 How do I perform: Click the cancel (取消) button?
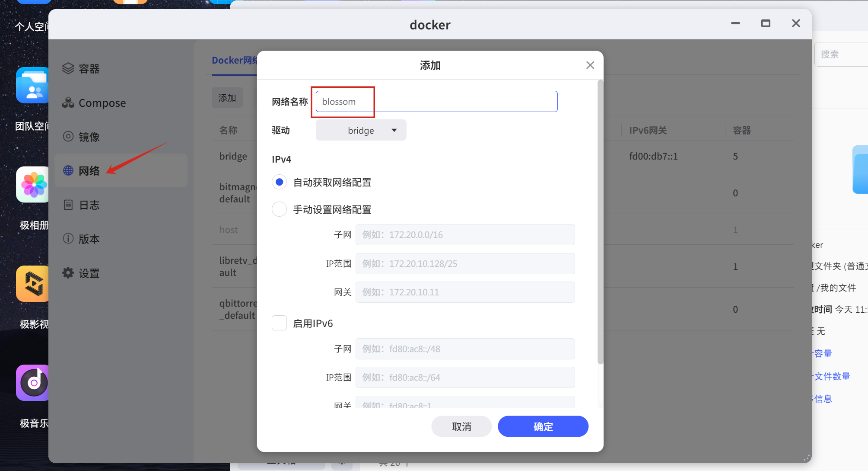(x=461, y=426)
